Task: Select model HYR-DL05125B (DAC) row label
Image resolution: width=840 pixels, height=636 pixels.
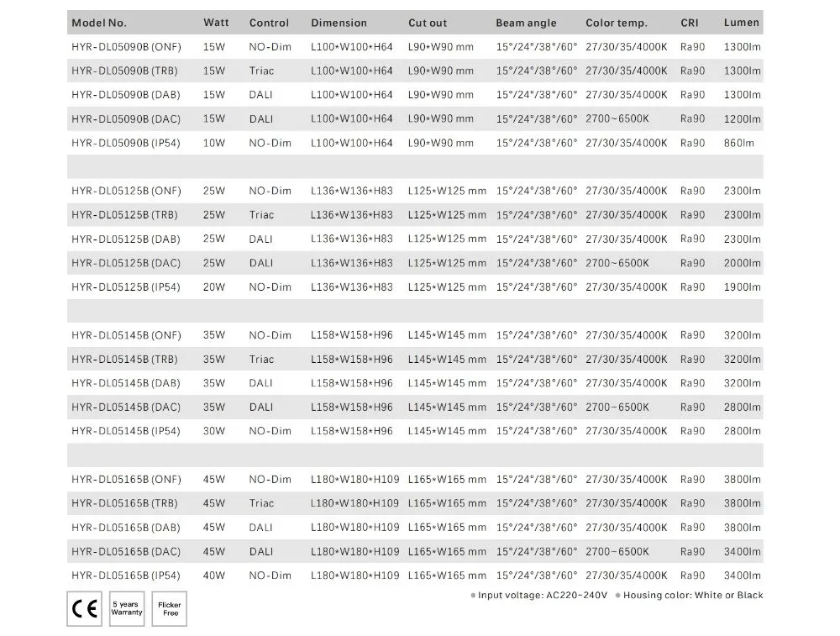Action: (x=126, y=263)
